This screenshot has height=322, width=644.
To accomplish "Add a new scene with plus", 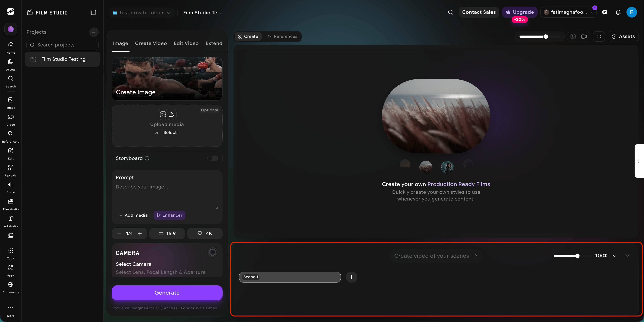I will [352, 277].
